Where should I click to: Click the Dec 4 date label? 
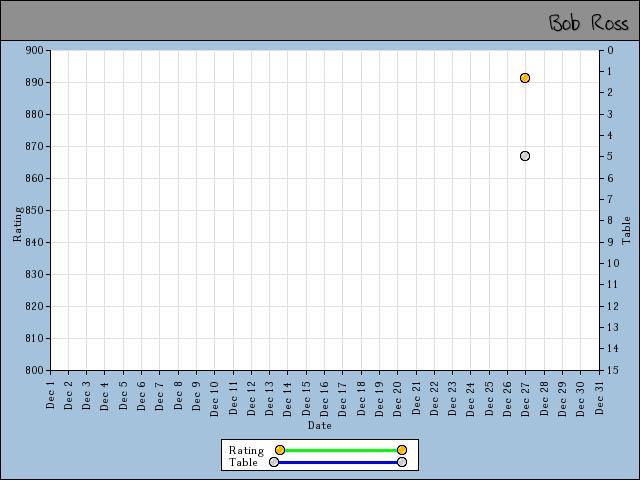click(x=104, y=395)
